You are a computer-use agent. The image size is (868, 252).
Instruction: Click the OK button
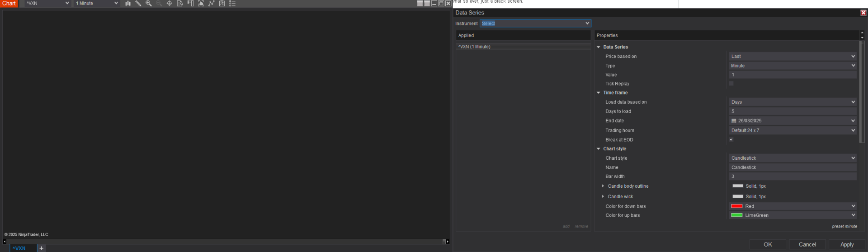click(768, 244)
